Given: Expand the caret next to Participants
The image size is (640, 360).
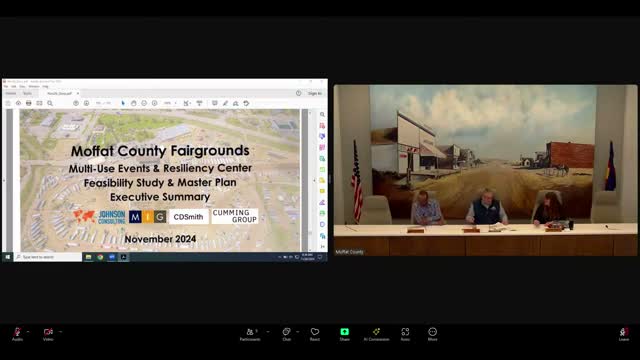Looking at the screenshot, I should (268, 332).
